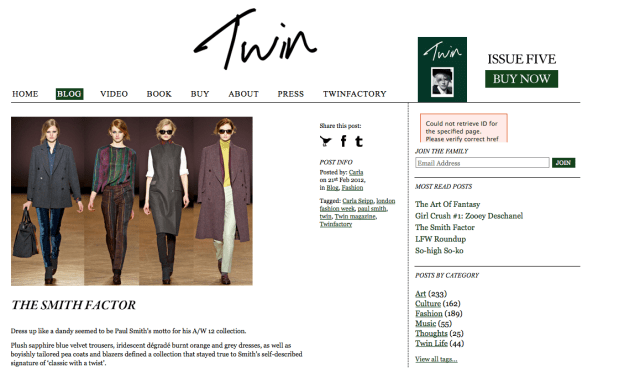Open the Twinfactory menu item
This screenshot has width=640, height=368.
pyautogui.click(x=354, y=94)
